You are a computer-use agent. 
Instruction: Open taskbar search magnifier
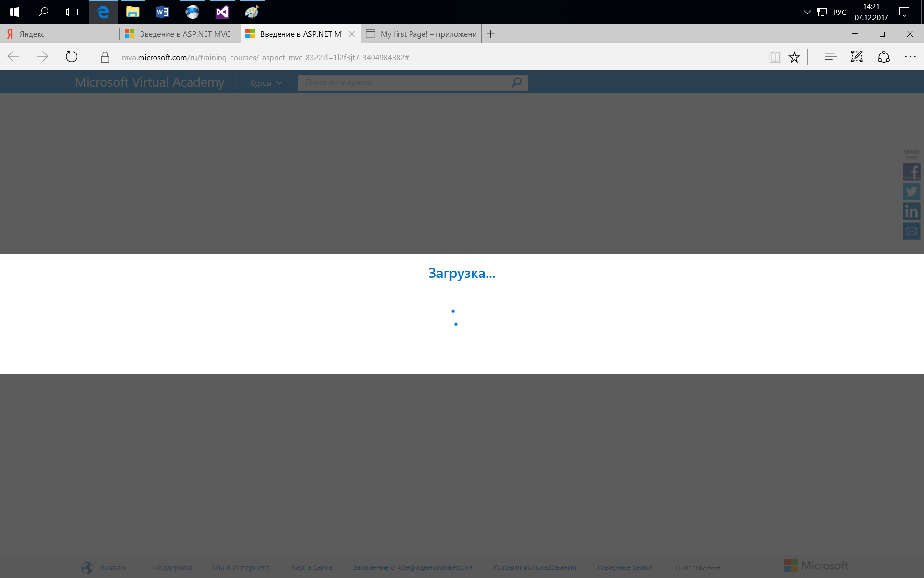point(43,12)
